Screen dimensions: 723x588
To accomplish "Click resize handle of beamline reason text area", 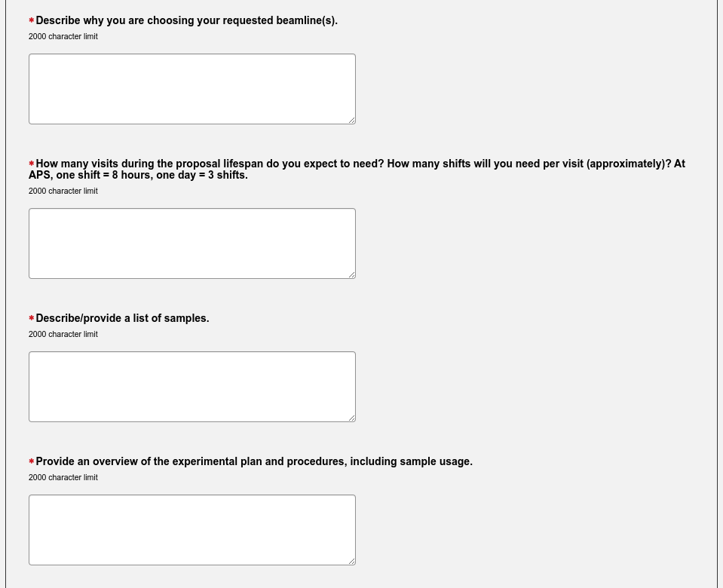I will tap(351, 120).
